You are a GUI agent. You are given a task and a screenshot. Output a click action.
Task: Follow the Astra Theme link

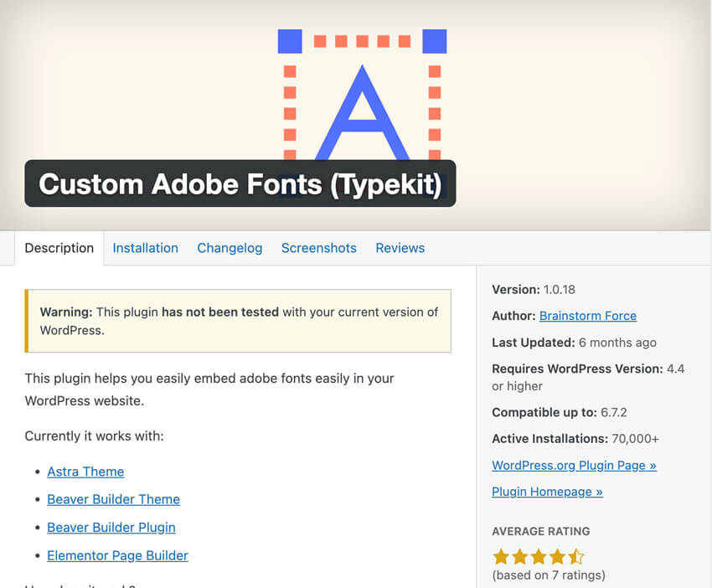click(x=85, y=472)
